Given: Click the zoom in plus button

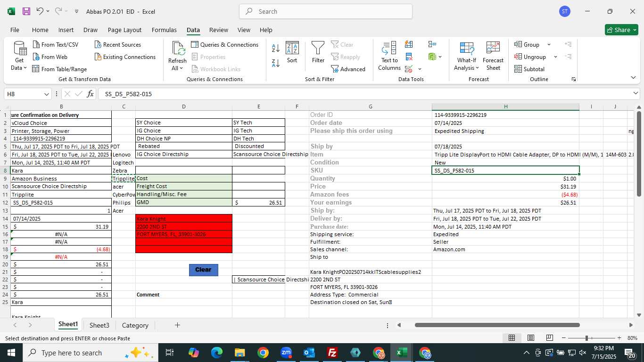Looking at the screenshot, I should point(619,338).
